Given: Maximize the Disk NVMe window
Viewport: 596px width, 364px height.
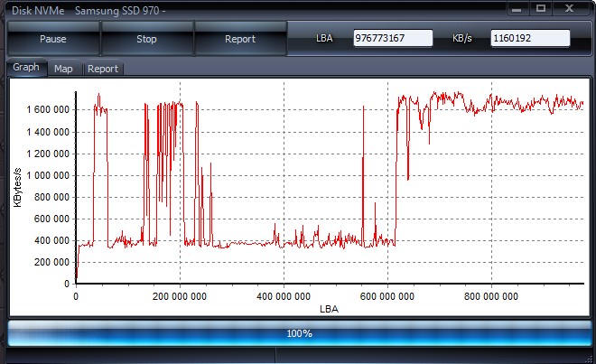Looking at the screenshot, I should 541,8.
